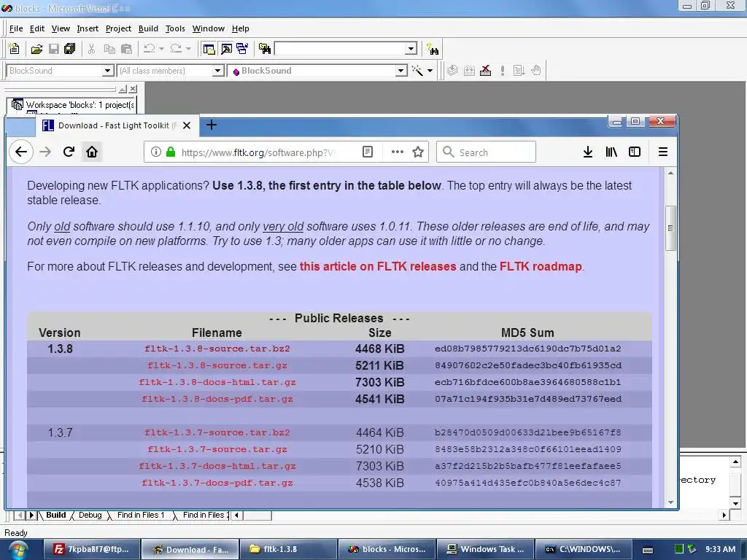Viewport: 747px width, 560px height.
Task: Click the Go debug icon on build toolbar
Action: pyautogui.click(x=519, y=71)
